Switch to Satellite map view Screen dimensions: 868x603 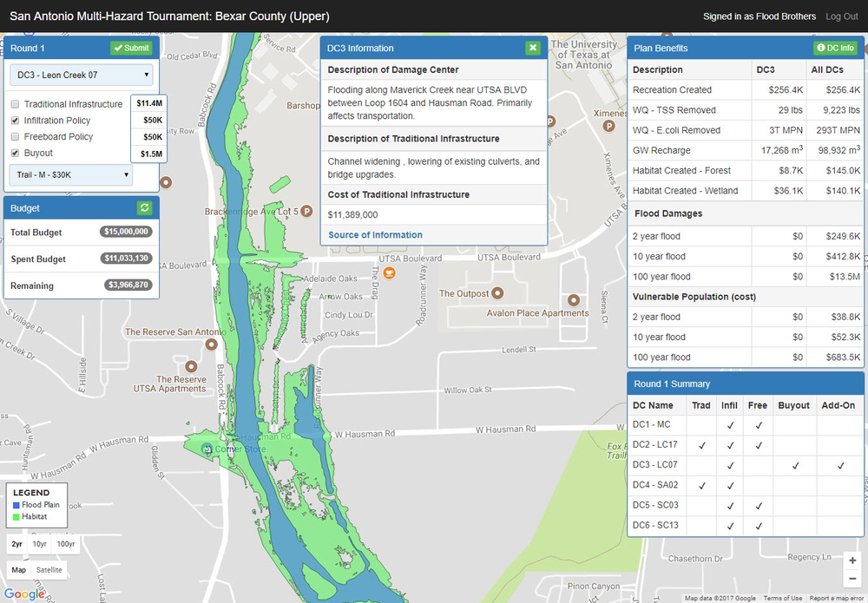(49, 570)
